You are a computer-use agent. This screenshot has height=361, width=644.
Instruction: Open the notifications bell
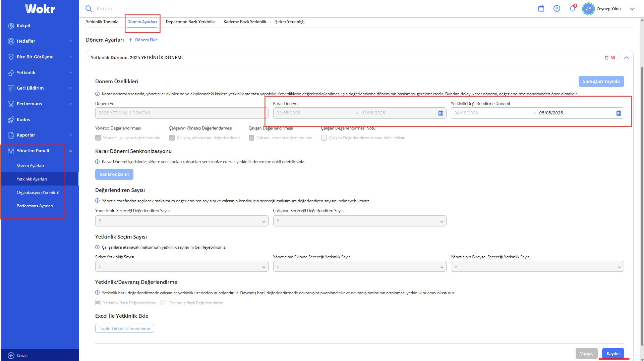pos(572,9)
